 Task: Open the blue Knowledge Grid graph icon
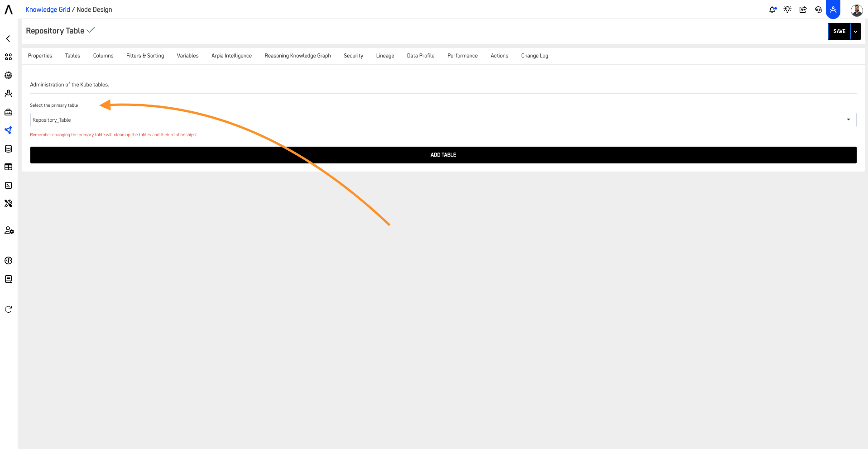[8, 130]
